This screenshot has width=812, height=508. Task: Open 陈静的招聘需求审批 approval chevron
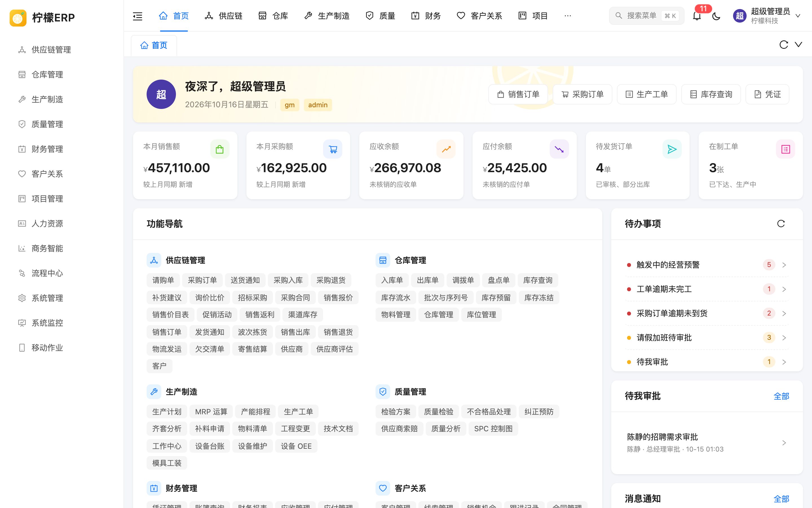coord(784,443)
